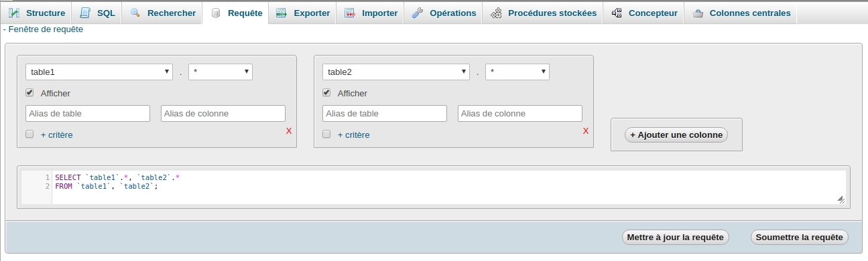
Task: Uncheck Afficher for table2
Action: (326, 93)
